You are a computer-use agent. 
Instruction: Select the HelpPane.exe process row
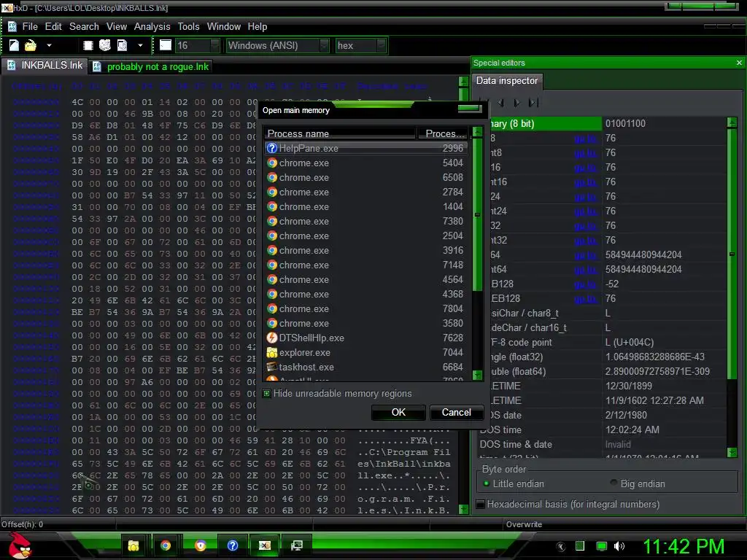365,148
